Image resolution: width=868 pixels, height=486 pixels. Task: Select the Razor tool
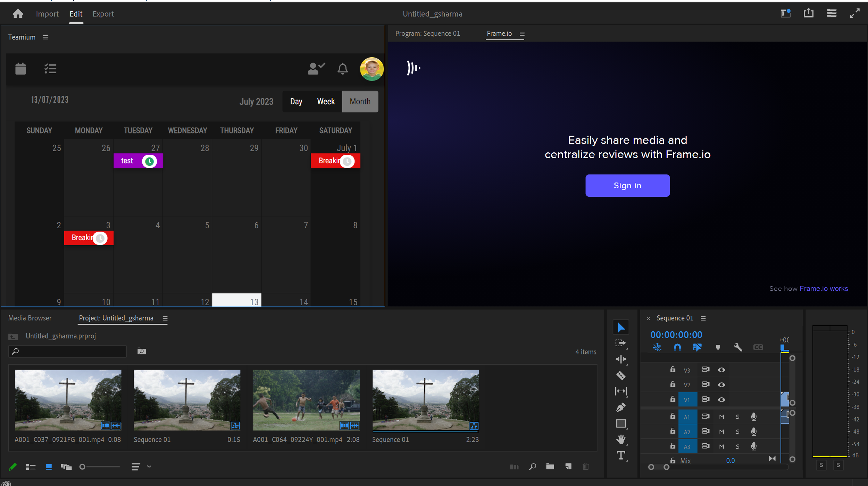coord(620,375)
